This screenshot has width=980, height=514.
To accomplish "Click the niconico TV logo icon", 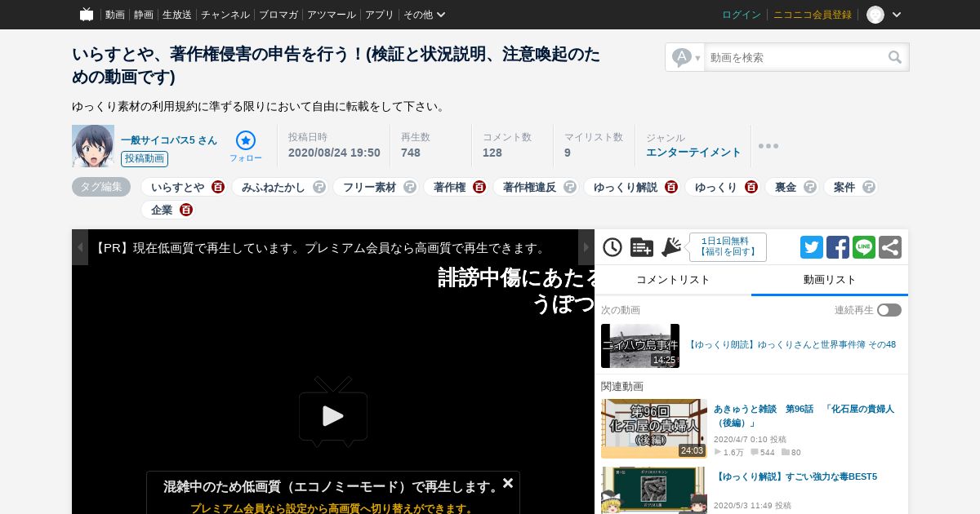I will click(87, 15).
